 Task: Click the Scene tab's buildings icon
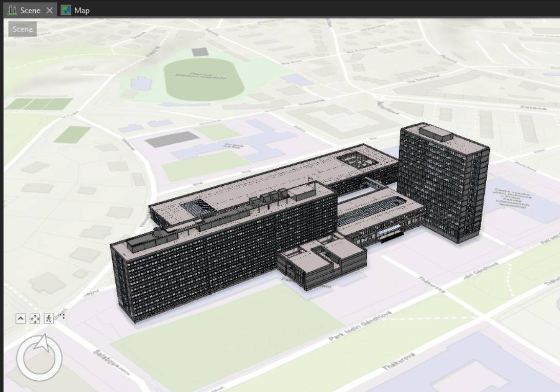(x=12, y=10)
